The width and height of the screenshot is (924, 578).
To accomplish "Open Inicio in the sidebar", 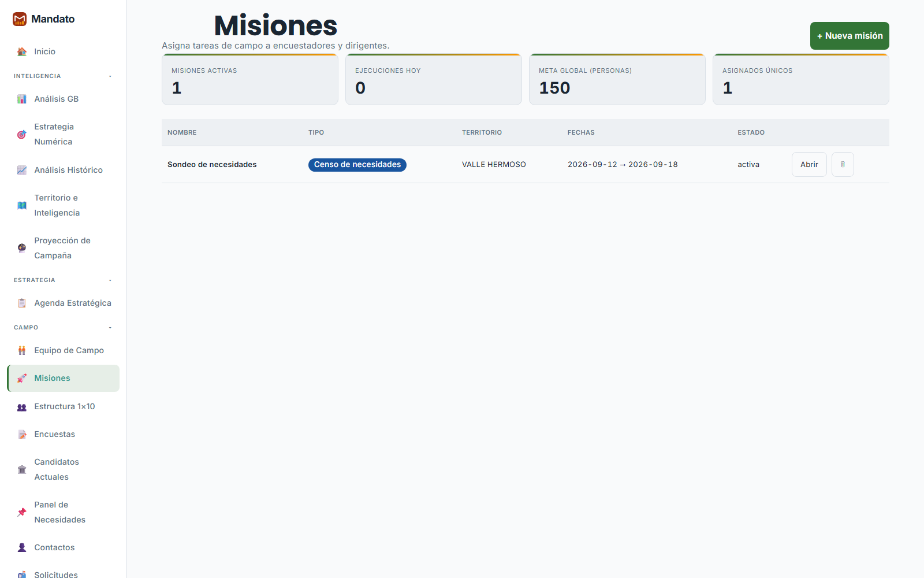I will (x=64, y=51).
